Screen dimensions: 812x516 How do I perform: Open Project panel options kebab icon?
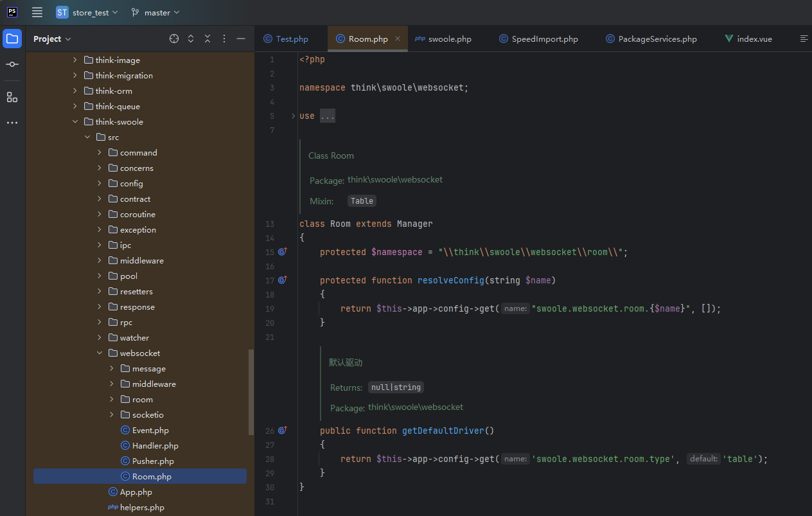[224, 39]
